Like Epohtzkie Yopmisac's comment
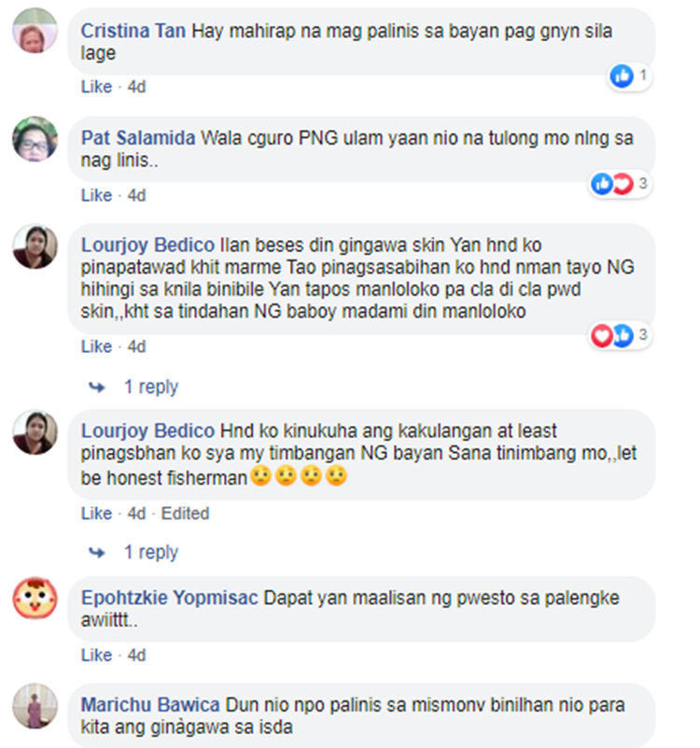Viewport: 700px width, 748px height. click(x=96, y=655)
